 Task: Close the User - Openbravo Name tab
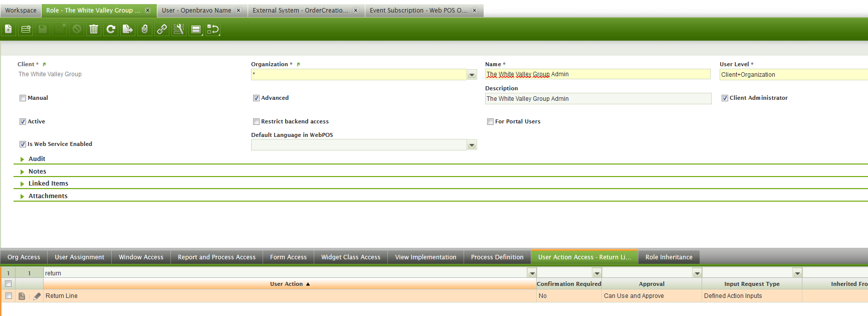[239, 10]
